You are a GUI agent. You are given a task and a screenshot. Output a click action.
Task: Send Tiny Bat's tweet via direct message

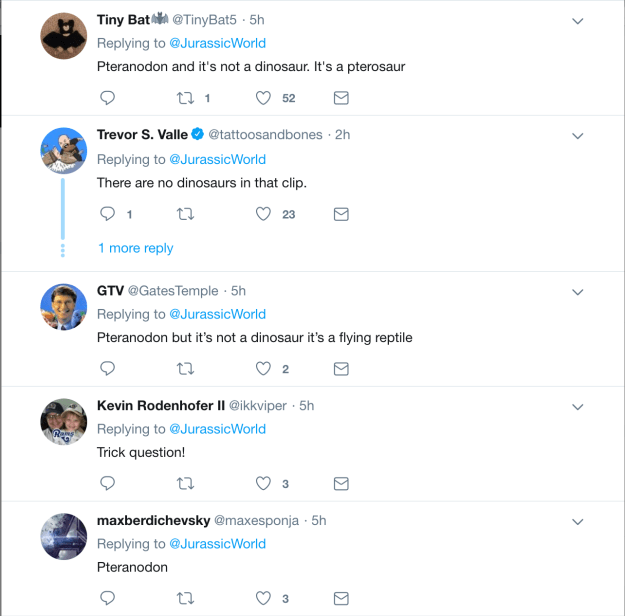pos(340,98)
